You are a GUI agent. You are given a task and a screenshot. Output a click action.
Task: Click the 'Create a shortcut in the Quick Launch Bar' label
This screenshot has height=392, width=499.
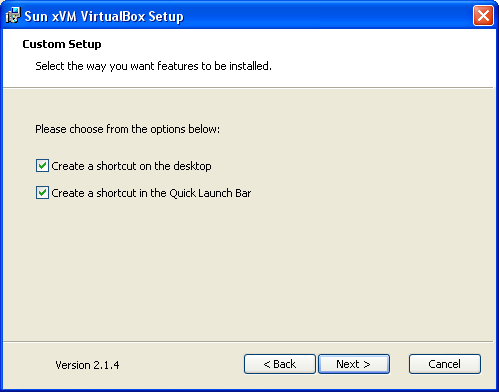[151, 193]
